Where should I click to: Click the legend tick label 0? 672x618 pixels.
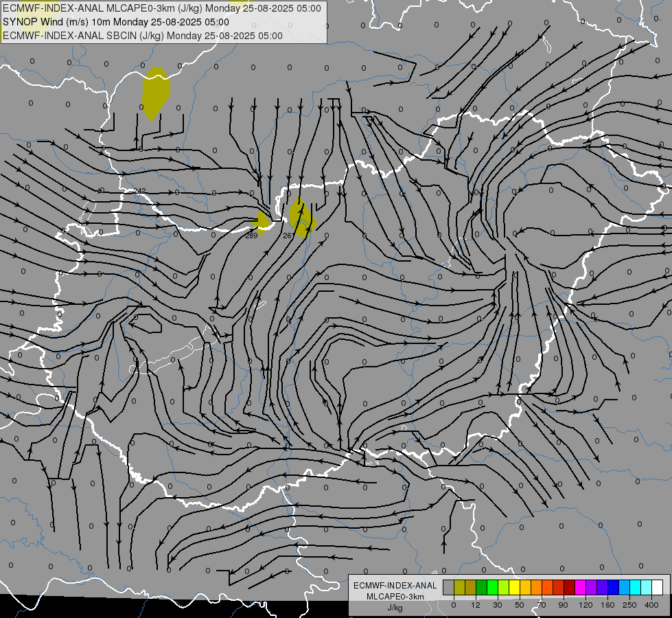[454, 605]
